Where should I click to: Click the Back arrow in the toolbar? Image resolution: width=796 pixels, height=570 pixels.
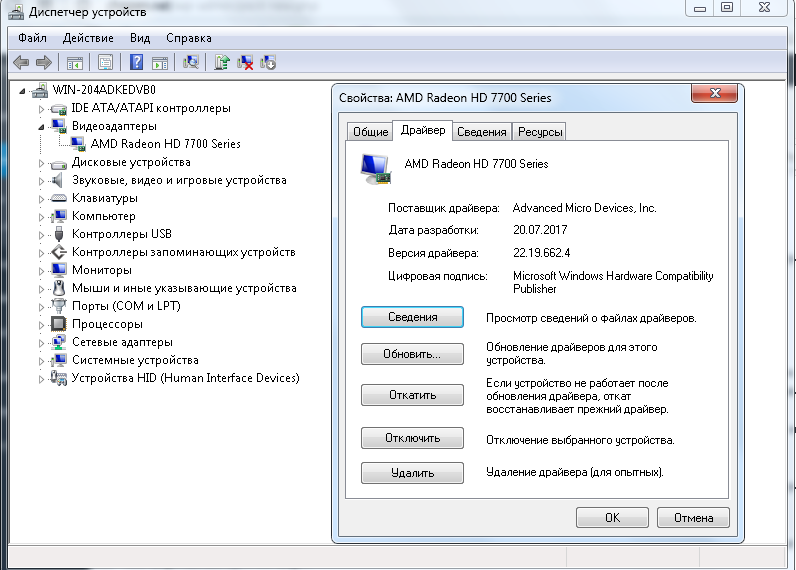[21, 62]
